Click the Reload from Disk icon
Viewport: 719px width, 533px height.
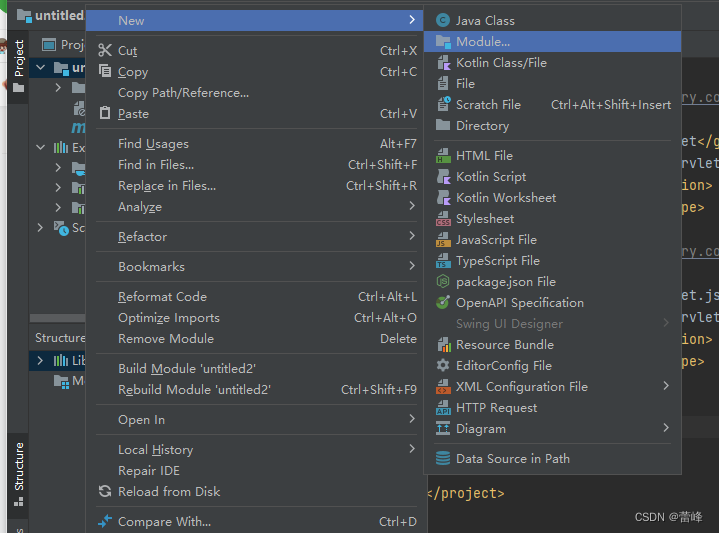pyautogui.click(x=105, y=492)
